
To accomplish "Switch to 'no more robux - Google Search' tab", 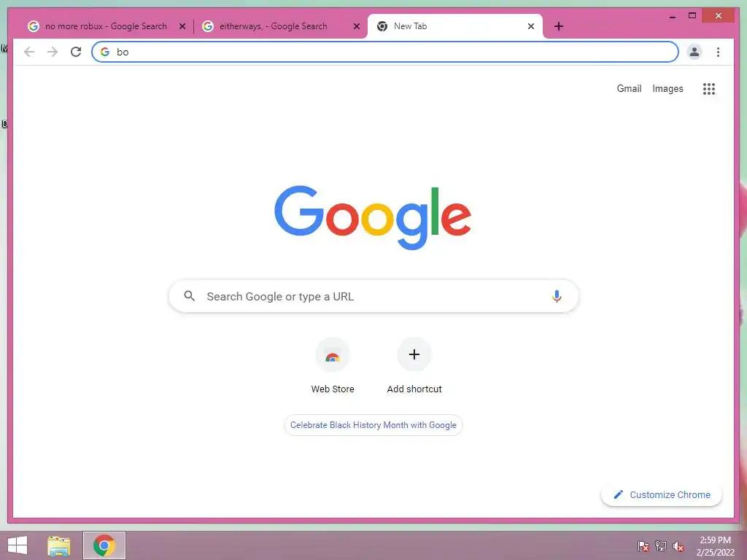I will click(106, 26).
